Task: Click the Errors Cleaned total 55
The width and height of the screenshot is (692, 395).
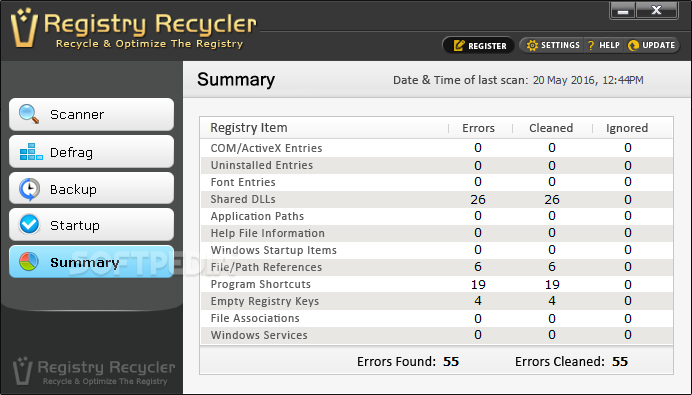Action: pyautogui.click(x=620, y=362)
